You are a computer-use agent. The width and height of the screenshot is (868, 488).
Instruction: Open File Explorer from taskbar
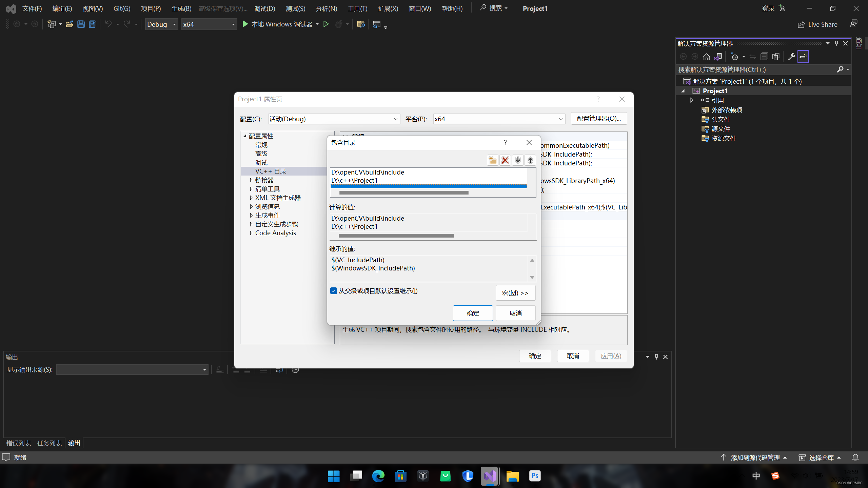512,476
